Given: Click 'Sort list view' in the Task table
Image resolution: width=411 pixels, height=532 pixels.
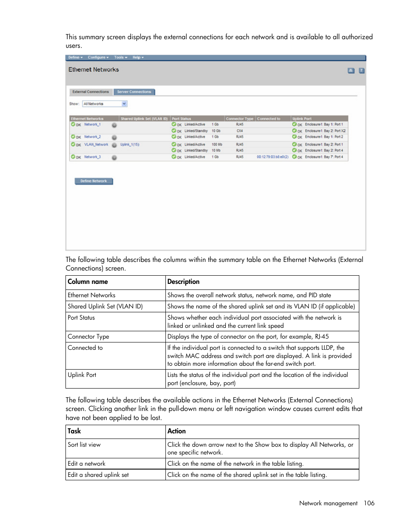Looking at the screenshot, I should click(x=84, y=445).
